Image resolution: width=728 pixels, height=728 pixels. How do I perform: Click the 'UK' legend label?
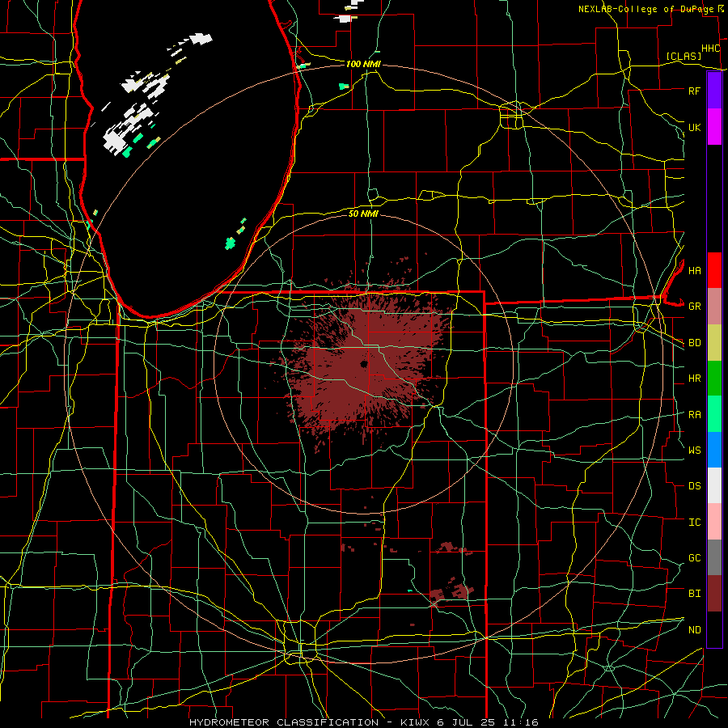tap(694, 127)
